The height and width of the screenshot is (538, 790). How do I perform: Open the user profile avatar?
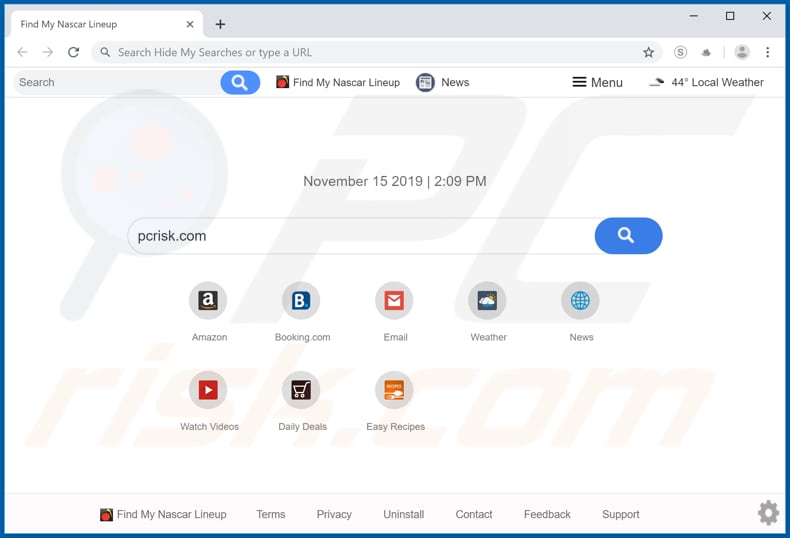(742, 52)
